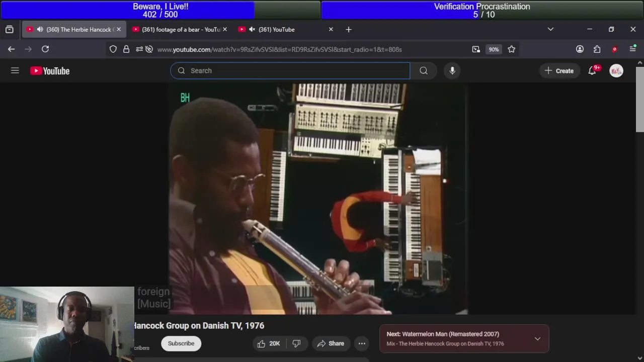Restore down the Firefox window
Image resolution: width=644 pixels, height=362 pixels.
point(611,29)
